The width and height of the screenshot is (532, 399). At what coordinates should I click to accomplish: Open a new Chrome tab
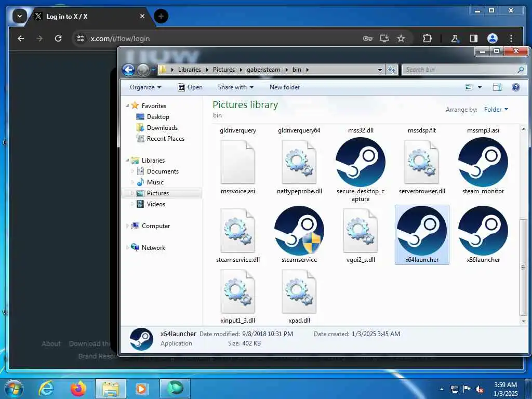point(161,16)
